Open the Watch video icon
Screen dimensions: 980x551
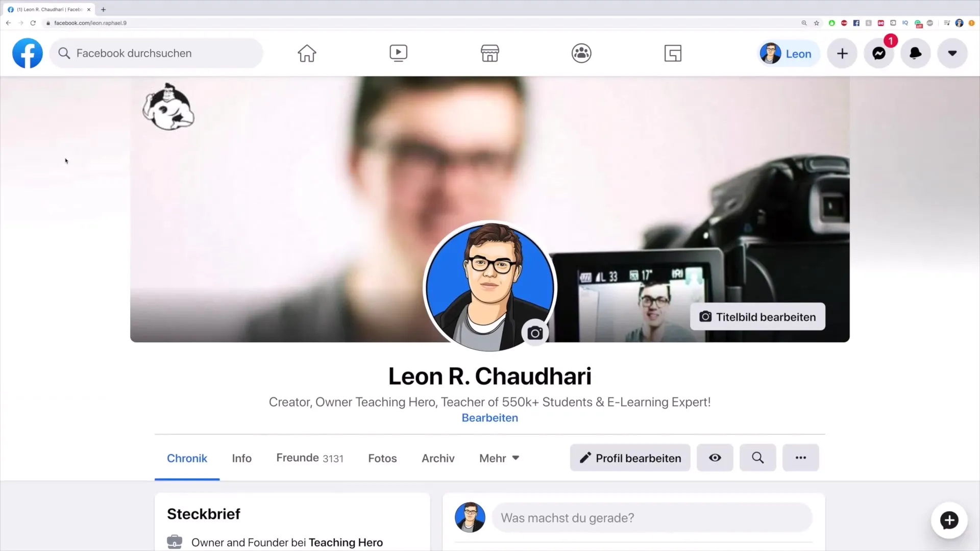click(x=398, y=53)
